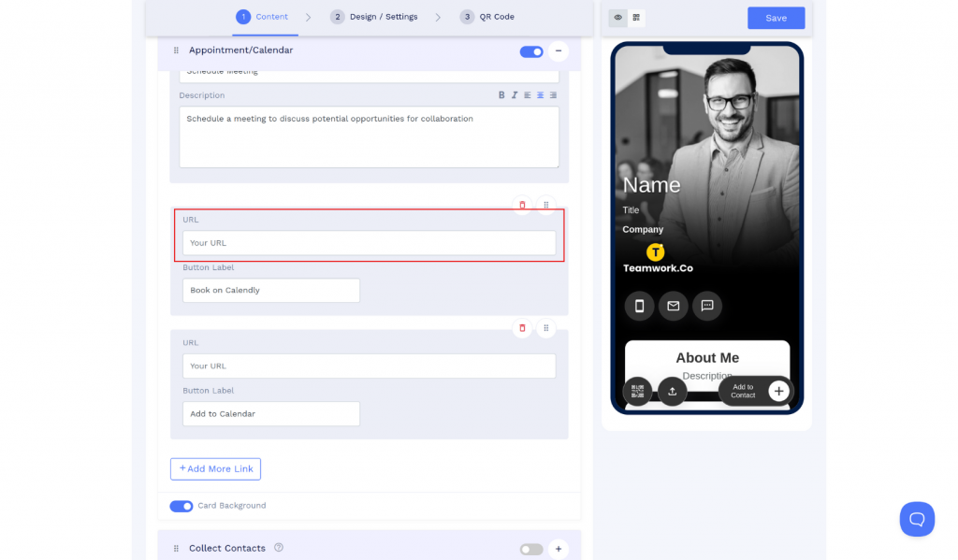The image size is (958, 560).
Task: Click URL field above Add to Calendar
Action: pos(369,366)
